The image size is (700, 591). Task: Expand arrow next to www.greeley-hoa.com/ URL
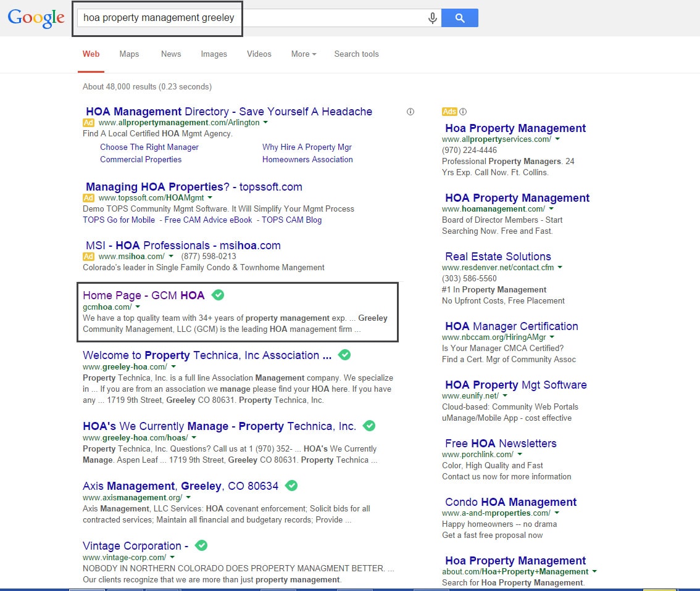pos(173,366)
